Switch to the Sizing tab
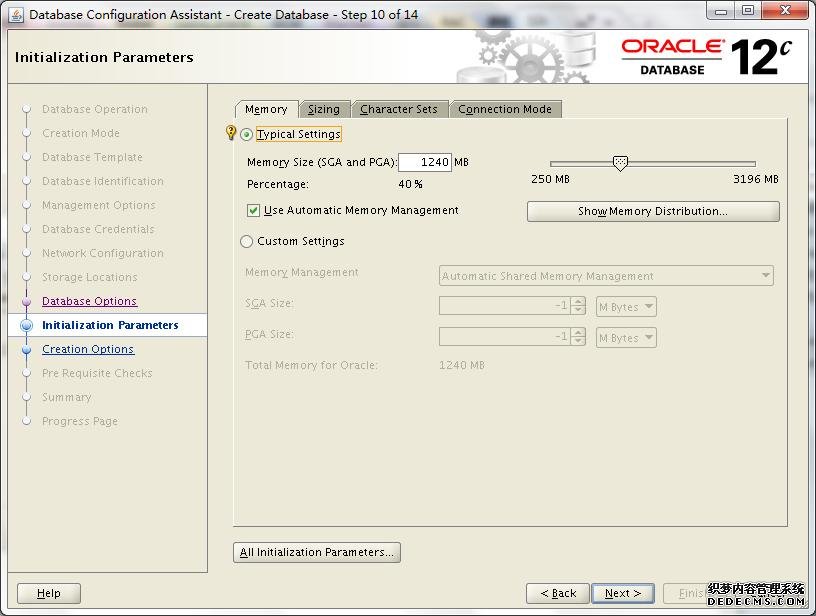 point(323,109)
